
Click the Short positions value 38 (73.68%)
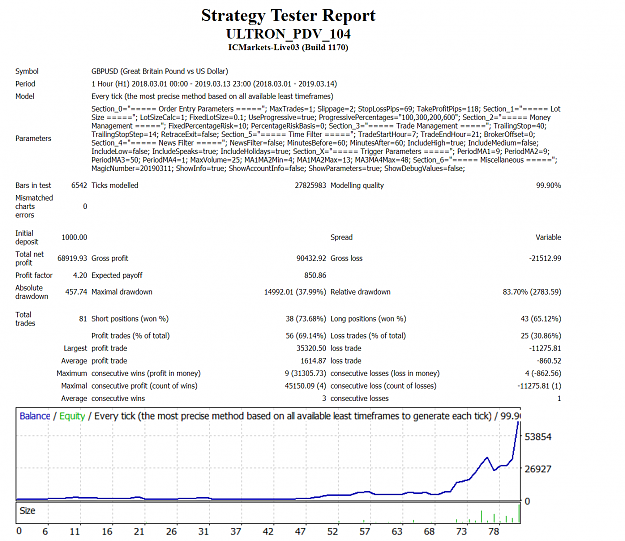click(306, 319)
